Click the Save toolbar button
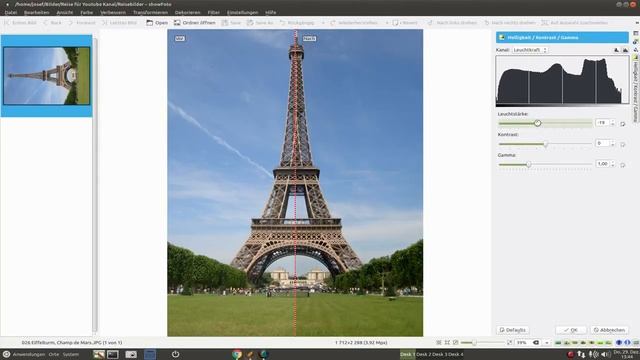This screenshot has height=360, width=640. pyautogui.click(x=231, y=23)
